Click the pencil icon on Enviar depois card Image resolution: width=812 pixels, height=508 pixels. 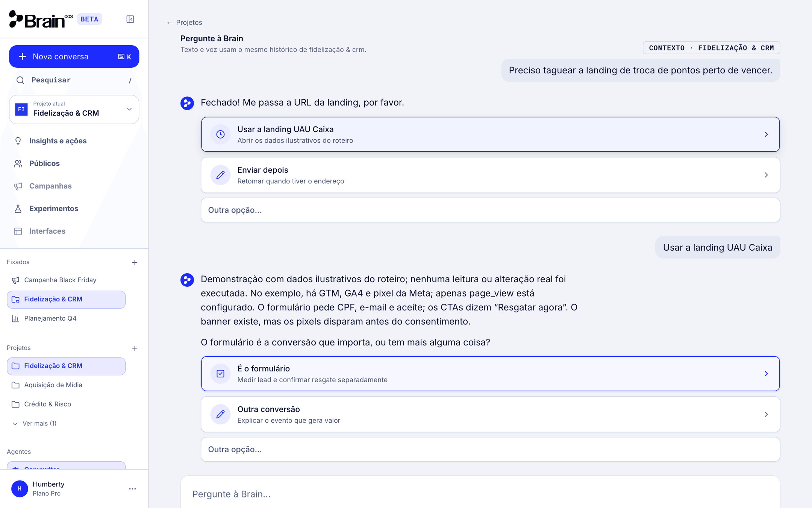click(x=220, y=175)
